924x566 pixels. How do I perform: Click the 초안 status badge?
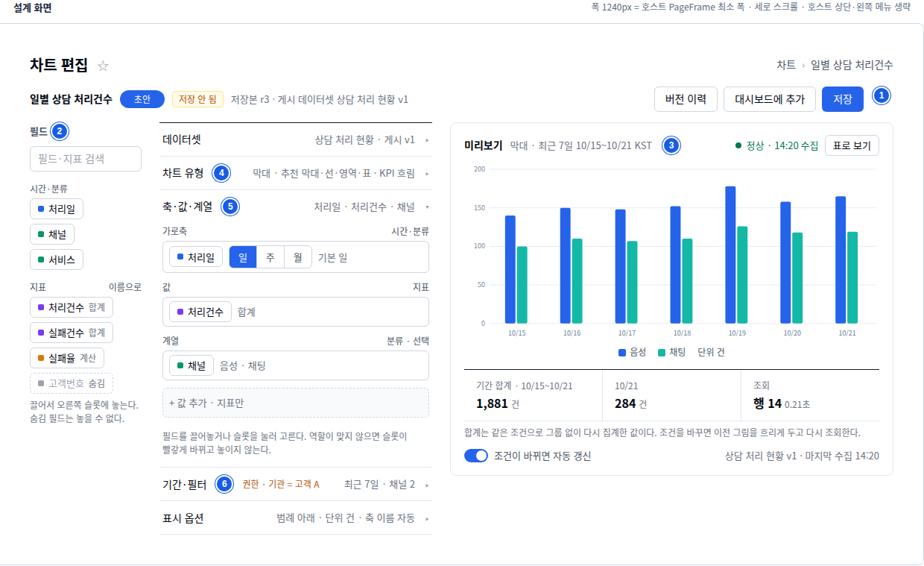pyautogui.click(x=142, y=99)
